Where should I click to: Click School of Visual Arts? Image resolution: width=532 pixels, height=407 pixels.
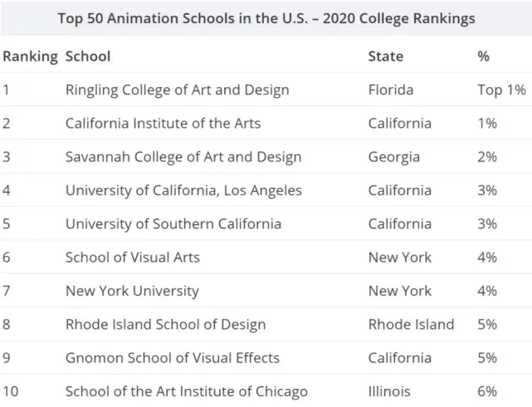133,257
